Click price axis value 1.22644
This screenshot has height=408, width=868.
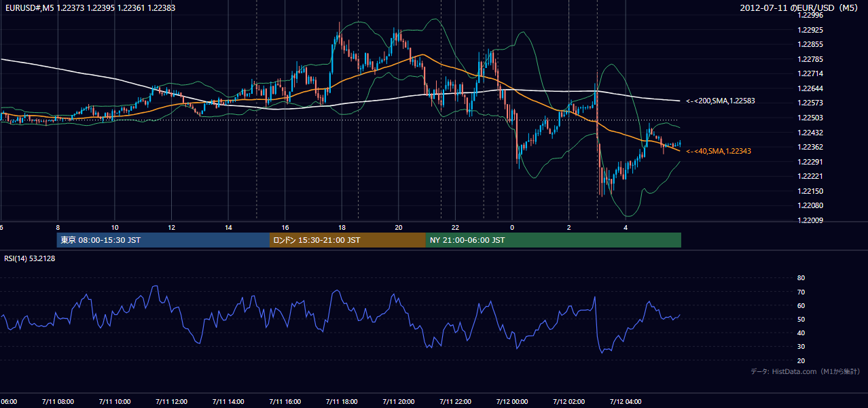pyautogui.click(x=810, y=88)
